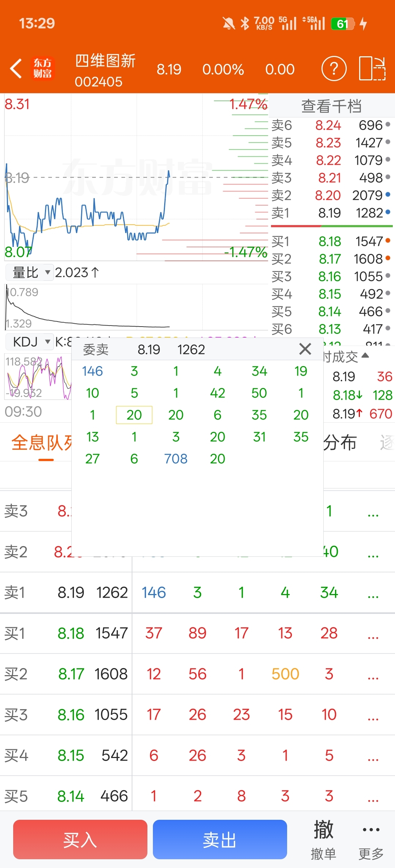This screenshot has width=395, height=868.
Task: Switch to the 分布 tab
Action: (340, 443)
